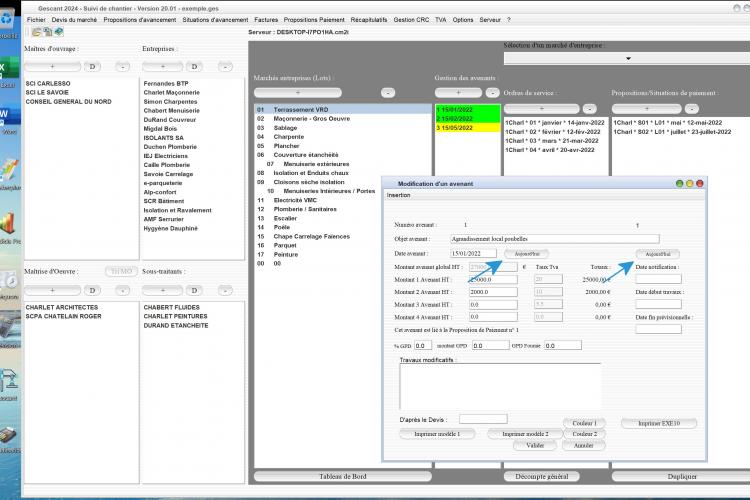Click Imprimer EXE10
750x500 pixels.
[659, 423]
